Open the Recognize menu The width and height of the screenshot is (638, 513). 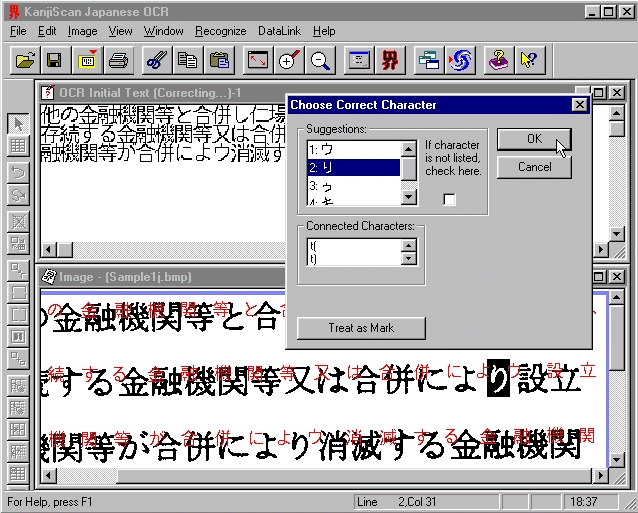pyautogui.click(x=220, y=31)
